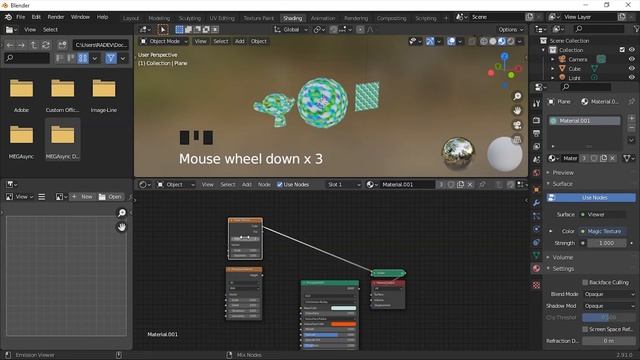Click Color Magic Texture link field

602,231
